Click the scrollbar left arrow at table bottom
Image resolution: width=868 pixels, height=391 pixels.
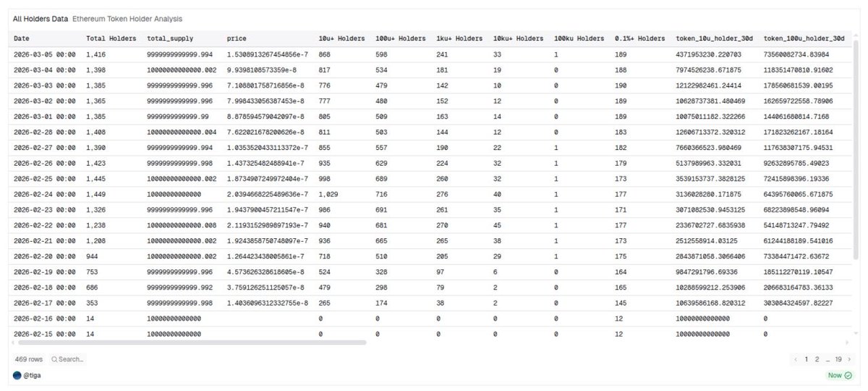pyautogui.click(x=14, y=342)
